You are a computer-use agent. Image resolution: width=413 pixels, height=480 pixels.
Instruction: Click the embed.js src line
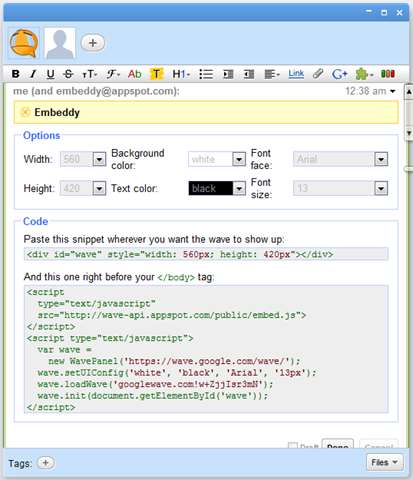click(x=172, y=315)
